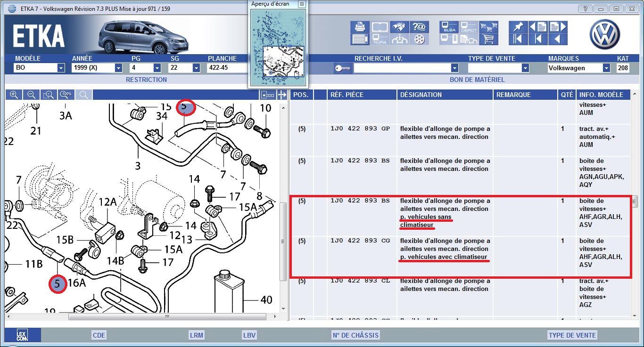Select the zoom-to-region magnifier tool

[x=49, y=95]
